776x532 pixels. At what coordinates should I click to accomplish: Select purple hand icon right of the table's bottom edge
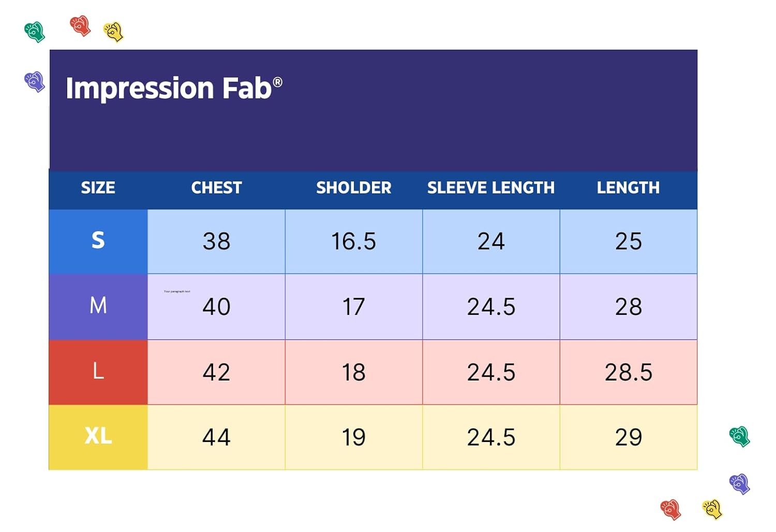[x=740, y=484]
